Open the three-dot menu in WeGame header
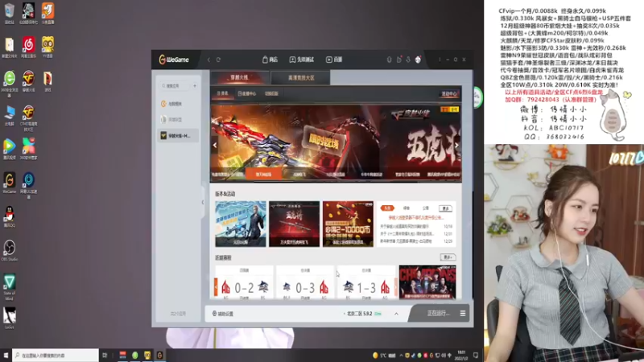The width and height of the screenshot is (644, 362). point(440,60)
